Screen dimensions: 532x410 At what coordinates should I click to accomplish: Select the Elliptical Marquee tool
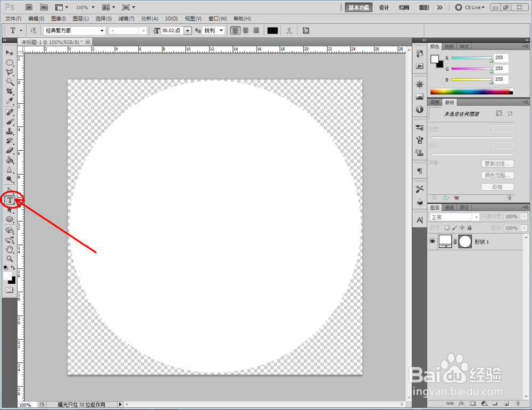[x=10, y=62]
